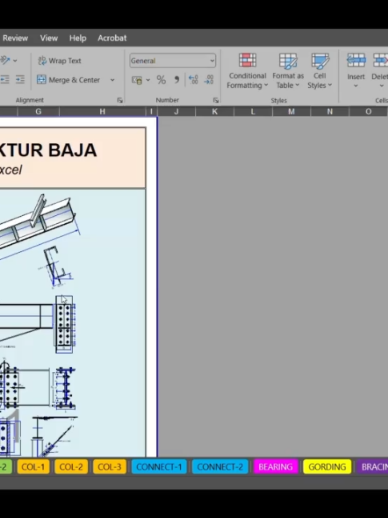Open Cell Styles gallery
The image size is (388, 518).
point(320,71)
